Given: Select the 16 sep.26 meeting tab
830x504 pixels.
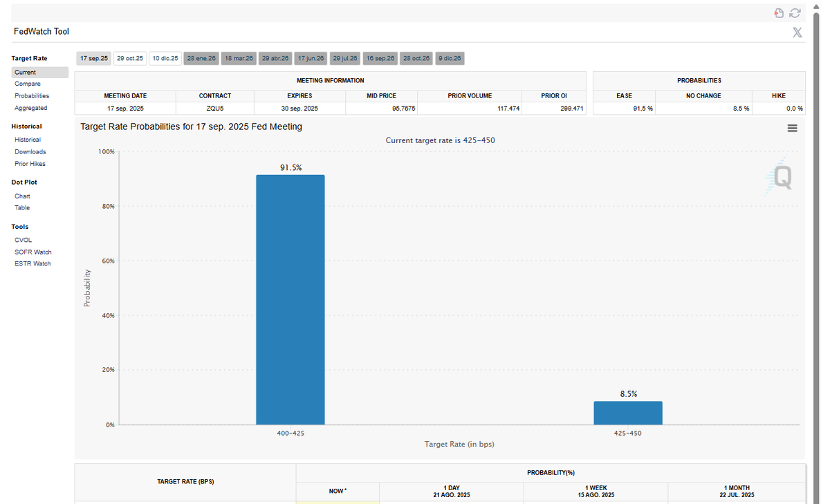Looking at the screenshot, I should (x=380, y=59).
